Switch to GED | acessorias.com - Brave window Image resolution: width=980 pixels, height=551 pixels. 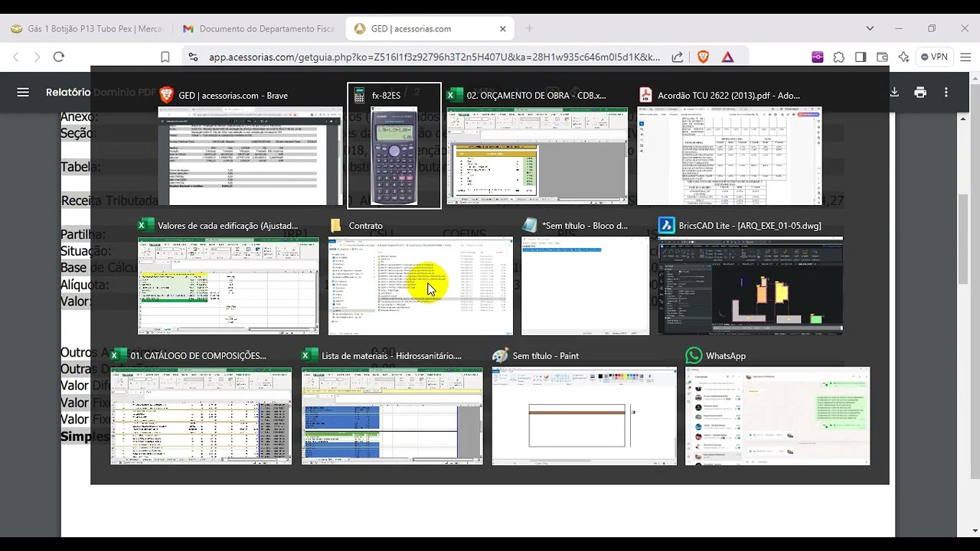[250, 145]
